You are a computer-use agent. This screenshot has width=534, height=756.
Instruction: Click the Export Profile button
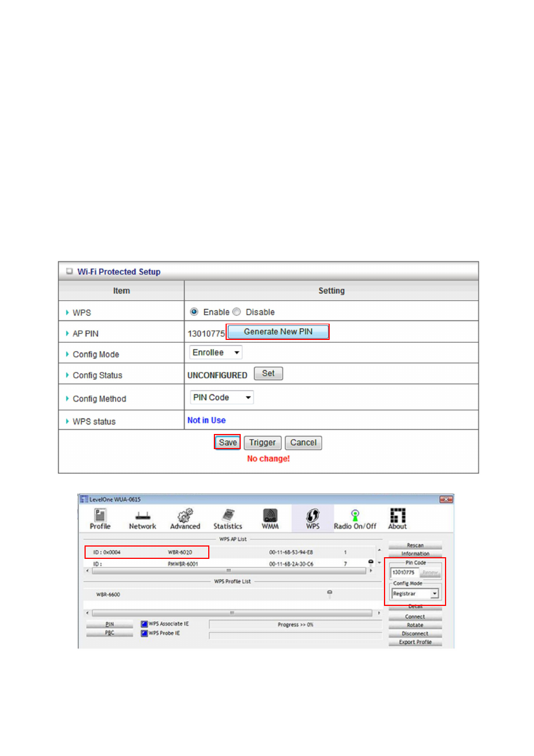pyautogui.click(x=415, y=642)
